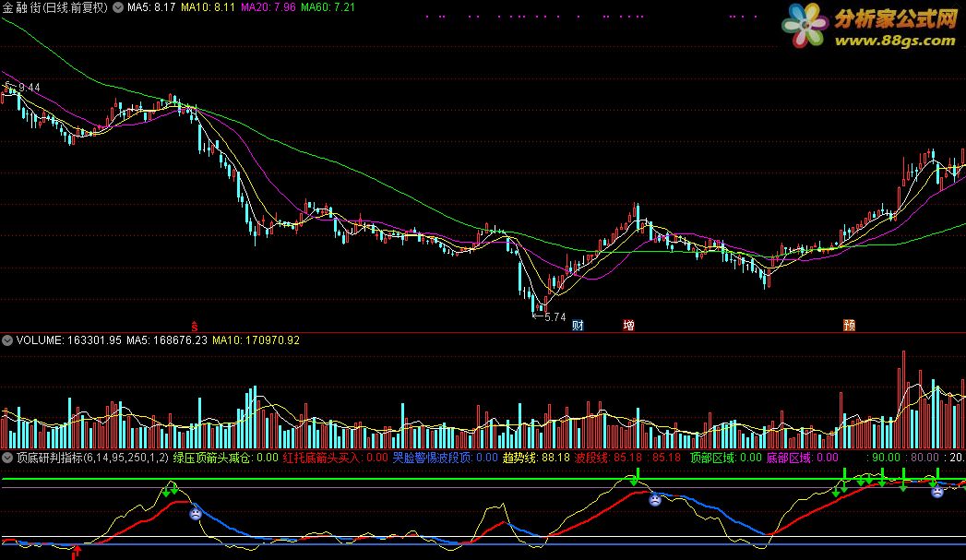Click the 哭脸警惕波段顶: 0.00 label
This screenshot has height=560, width=966.
click(446, 458)
